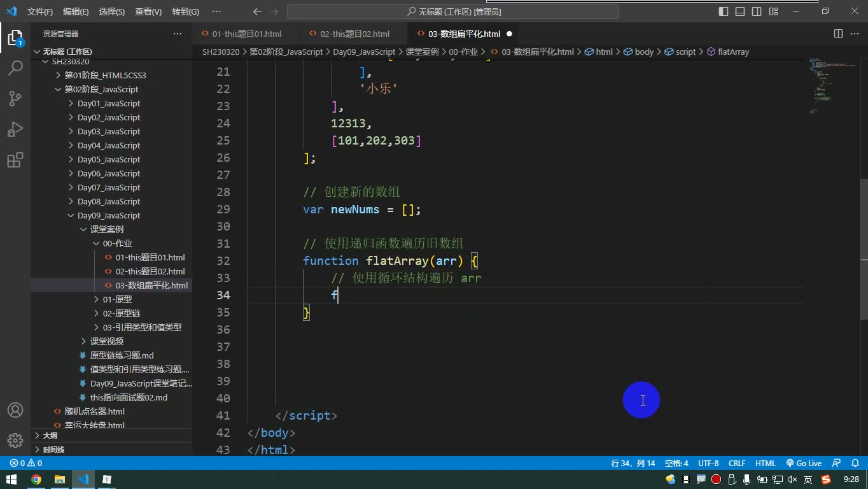The image size is (868, 489).
Task: Toggle the panel layout button in title bar
Action: (x=740, y=11)
